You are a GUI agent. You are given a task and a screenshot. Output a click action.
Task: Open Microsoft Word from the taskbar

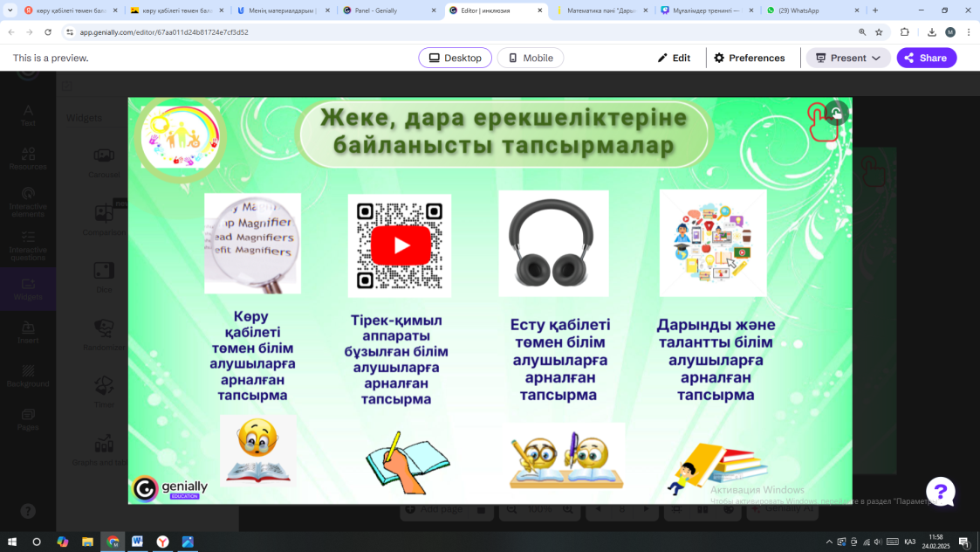[138, 542]
